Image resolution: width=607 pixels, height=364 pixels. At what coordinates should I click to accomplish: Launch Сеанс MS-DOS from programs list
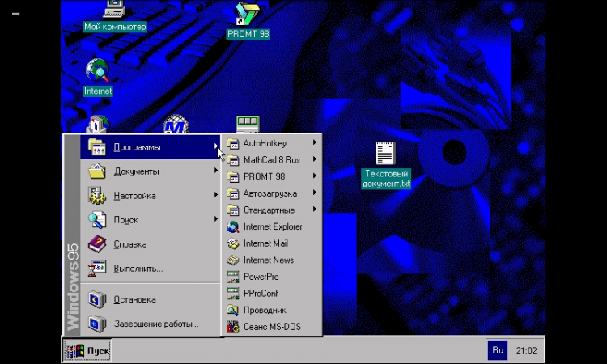tap(273, 327)
